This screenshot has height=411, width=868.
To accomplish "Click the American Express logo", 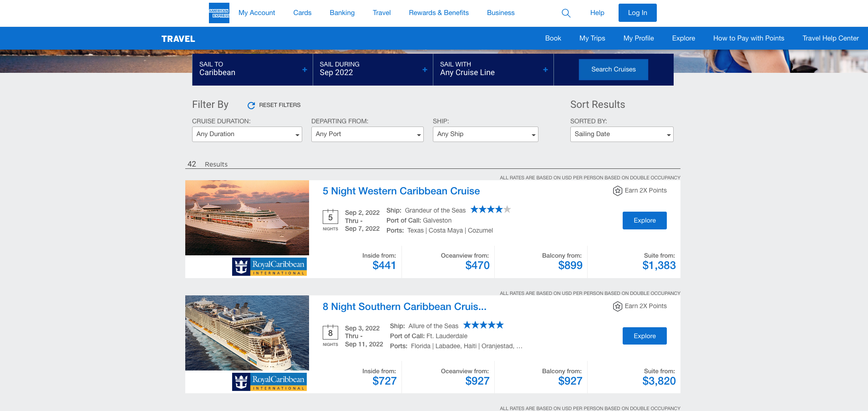I will tap(219, 13).
